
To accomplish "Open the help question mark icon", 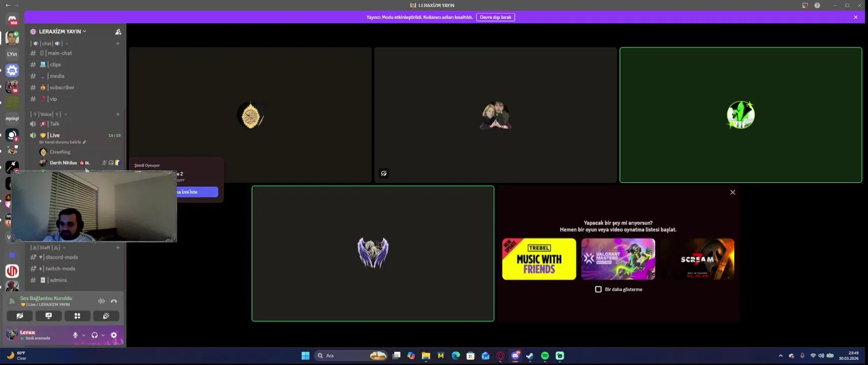I will (x=817, y=5).
